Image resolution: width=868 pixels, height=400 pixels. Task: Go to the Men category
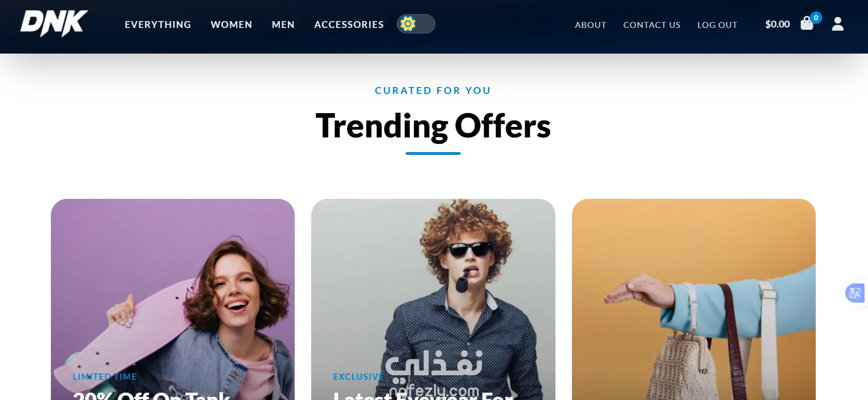(283, 25)
